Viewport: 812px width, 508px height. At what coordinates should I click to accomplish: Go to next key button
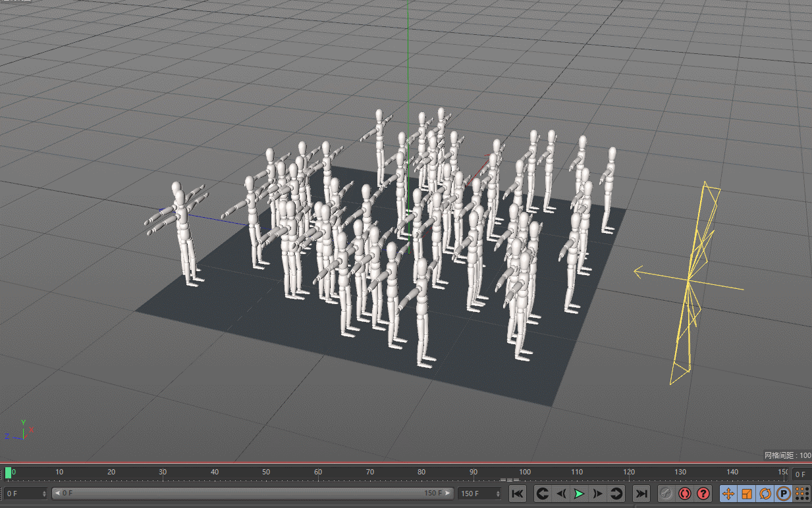click(x=616, y=494)
